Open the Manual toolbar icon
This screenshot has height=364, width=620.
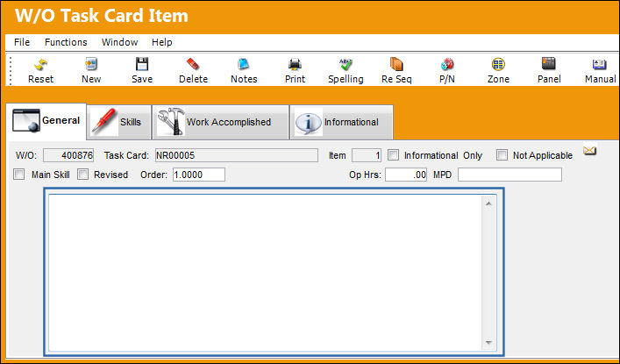tap(600, 64)
